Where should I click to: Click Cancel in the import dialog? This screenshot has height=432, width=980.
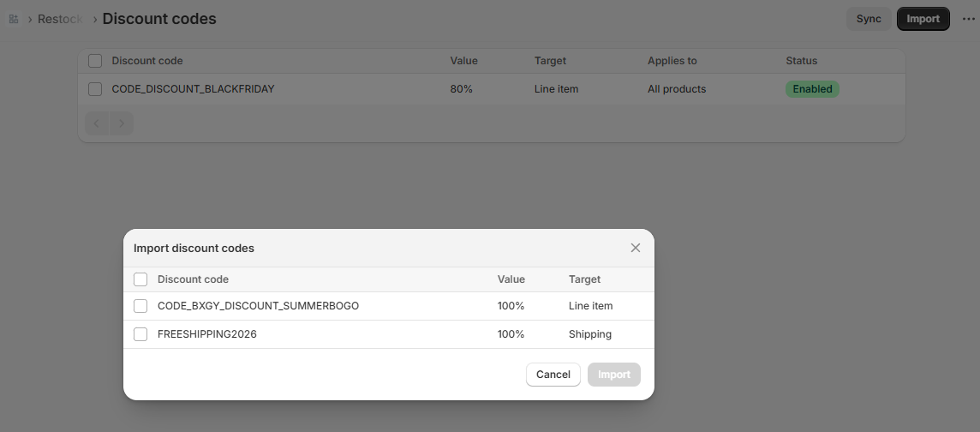point(553,374)
